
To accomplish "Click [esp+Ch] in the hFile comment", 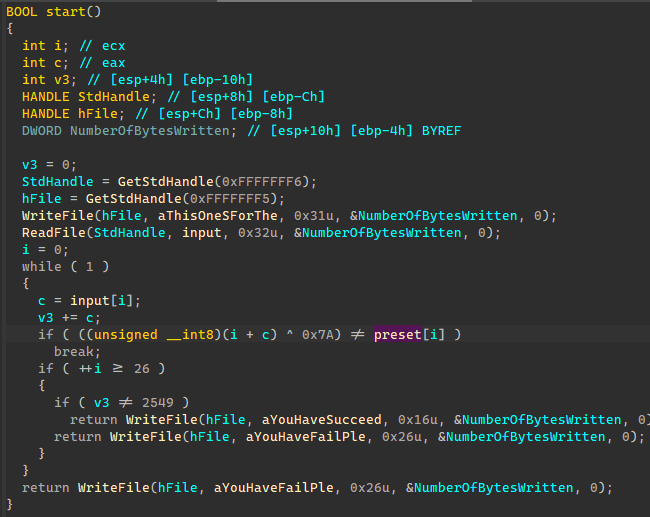I will [x=189, y=114].
